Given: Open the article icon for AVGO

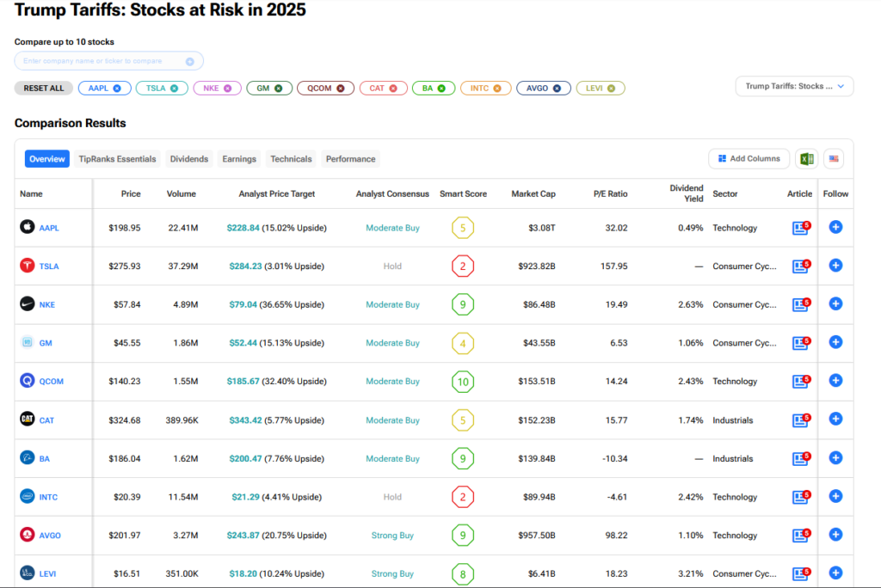Looking at the screenshot, I should [801, 535].
